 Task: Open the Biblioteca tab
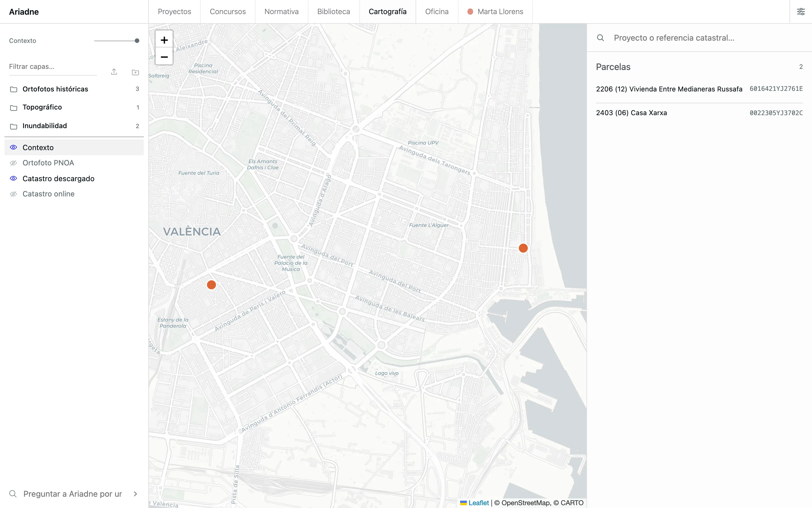tap(334, 11)
